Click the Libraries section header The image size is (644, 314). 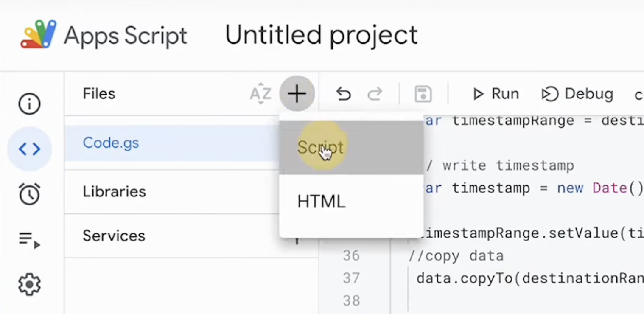(x=114, y=191)
